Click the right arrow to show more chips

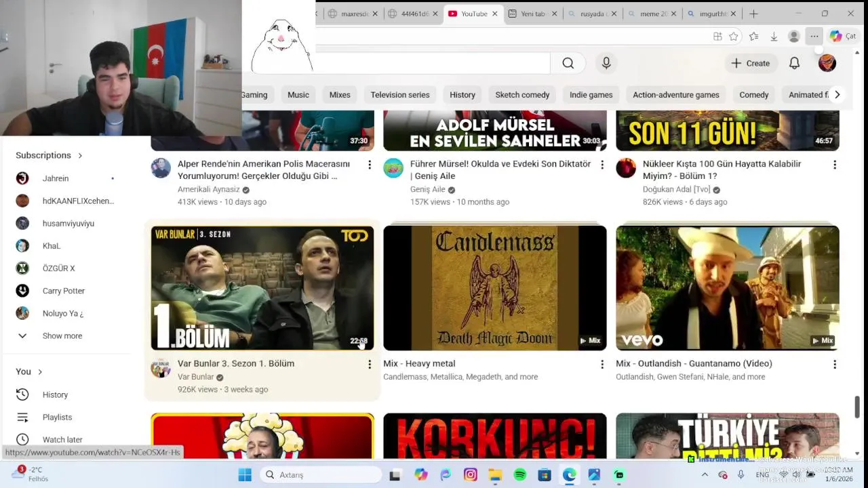(x=837, y=95)
